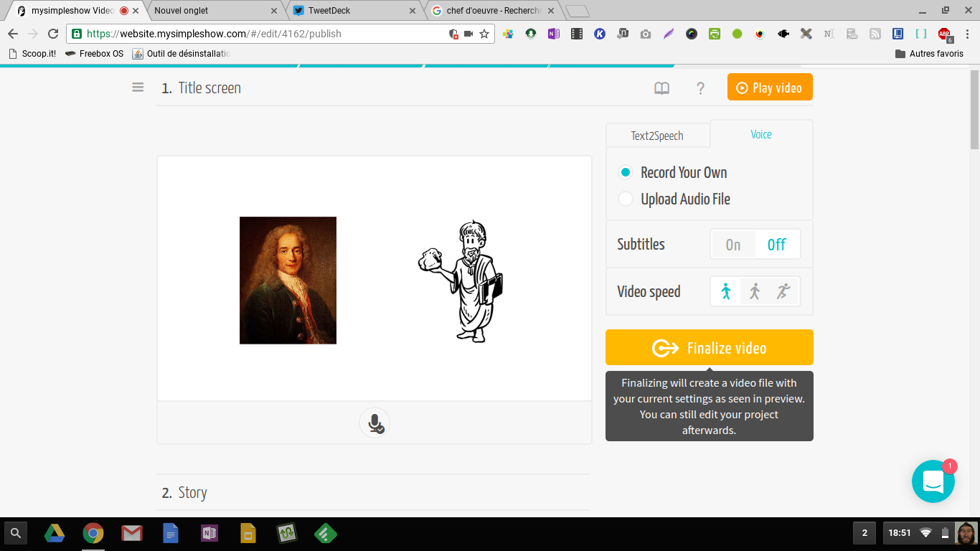
Task: Switch to the Voice tab
Action: (x=760, y=135)
